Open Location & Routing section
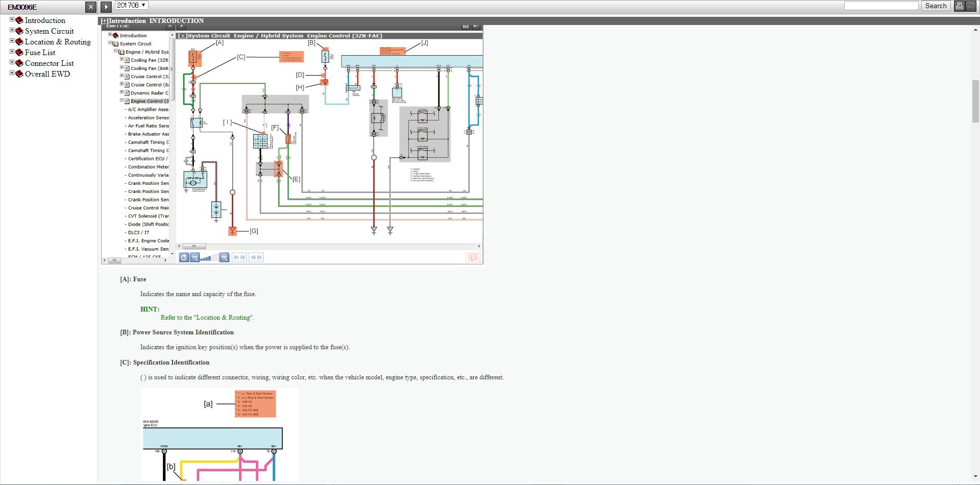 coord(58,42)
